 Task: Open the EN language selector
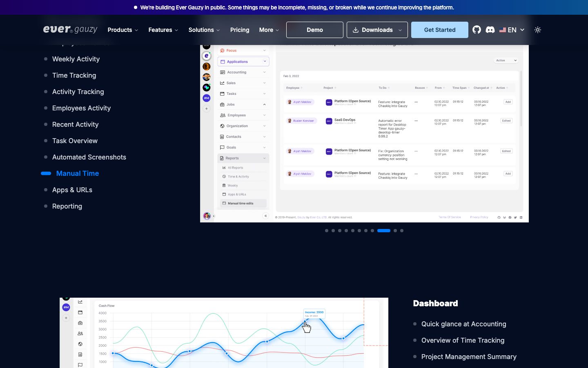click(x=512, y=30)
